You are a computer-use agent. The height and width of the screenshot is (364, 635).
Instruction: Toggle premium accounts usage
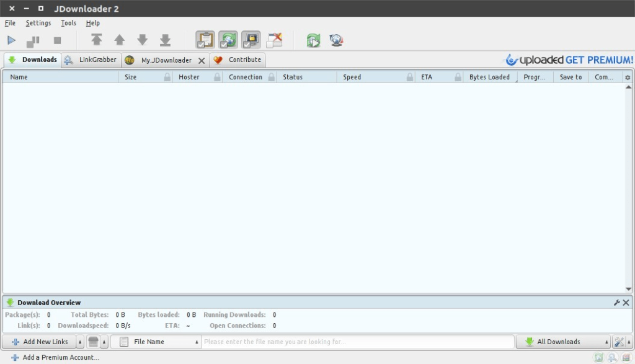251,40
